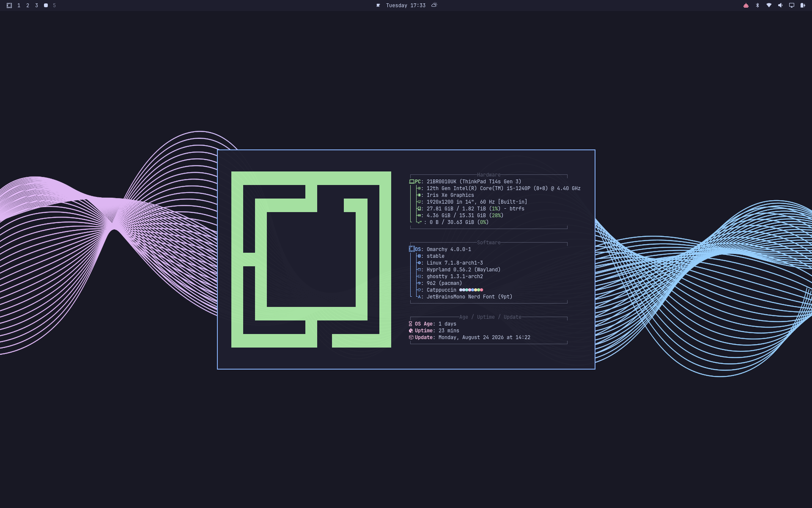The height and width of the screenshot is (508, 812).
Task: Click 'JetBrainsMono Nerd Font (9pt)' text
Action: coord(469,297)
